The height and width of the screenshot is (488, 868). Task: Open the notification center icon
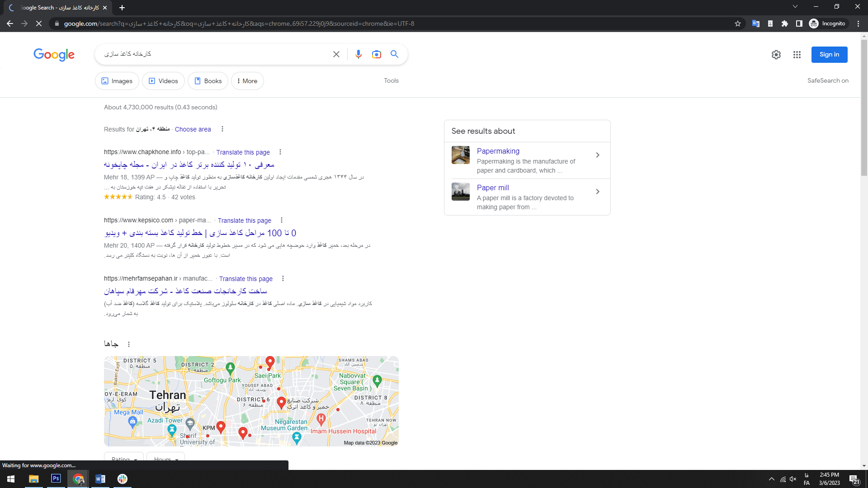(x=854, y=479)
